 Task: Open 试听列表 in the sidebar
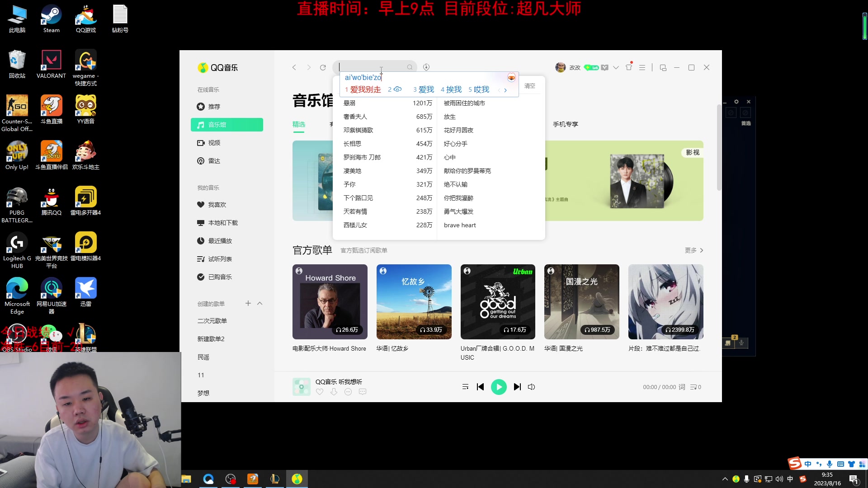227,259
